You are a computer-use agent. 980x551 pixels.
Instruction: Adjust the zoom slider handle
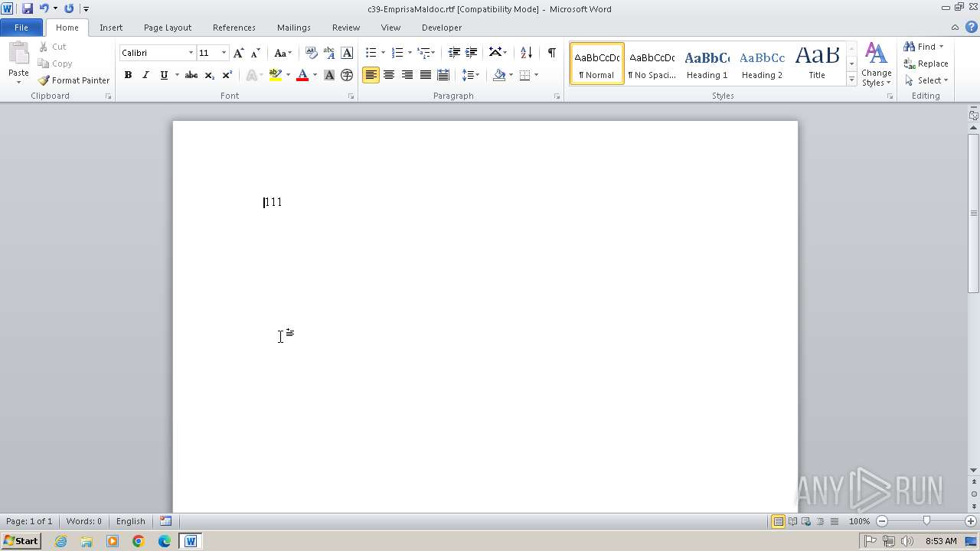[x=926, y=521]
